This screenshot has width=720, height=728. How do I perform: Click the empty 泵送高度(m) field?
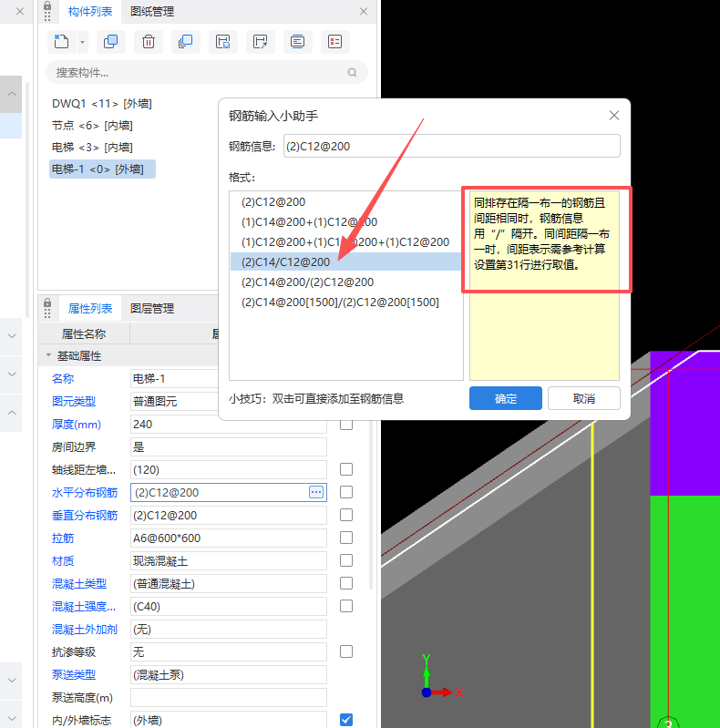click(229, 697)
